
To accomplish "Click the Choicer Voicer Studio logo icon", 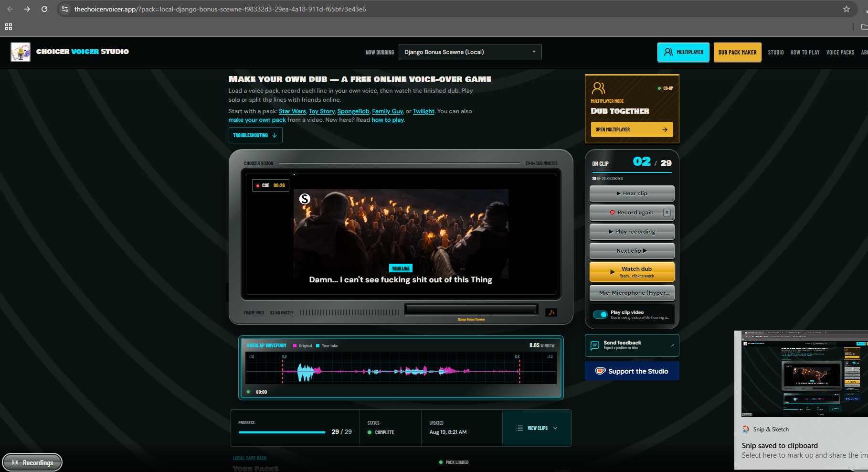I will [x=21, y=52].
